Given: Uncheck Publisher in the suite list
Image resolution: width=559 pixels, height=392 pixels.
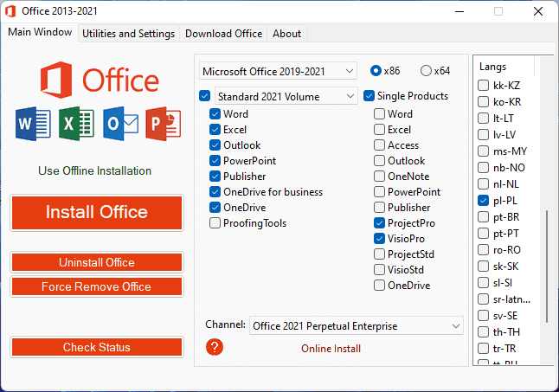Looking at the screenshot, I should [x=215, y=176].
